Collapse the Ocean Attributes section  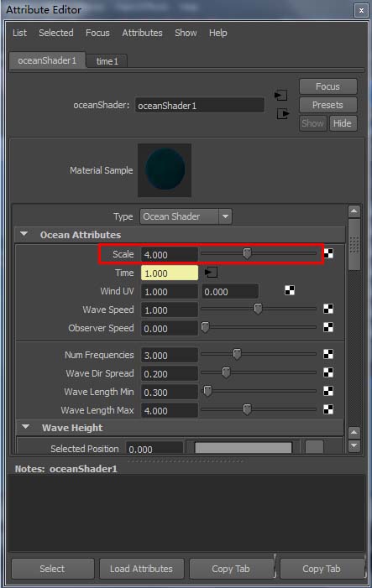[24, 234]
